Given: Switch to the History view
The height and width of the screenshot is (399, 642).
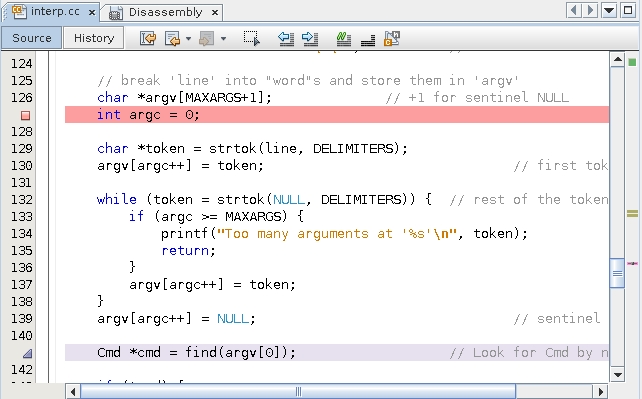Looking at the screenshot, I should (x=94, y=38).
